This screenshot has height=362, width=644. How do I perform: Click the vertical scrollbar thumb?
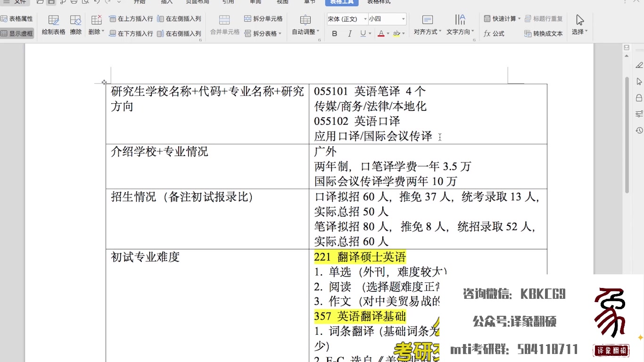[x=627, y=134]
